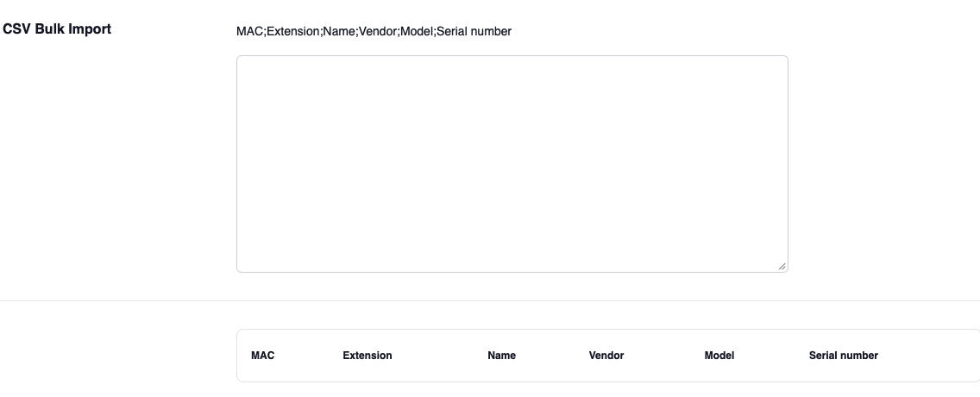The width and height of the screenshot is (980, 397).
Task: Click the word Import in section heading
Action: tap(91, 29)
